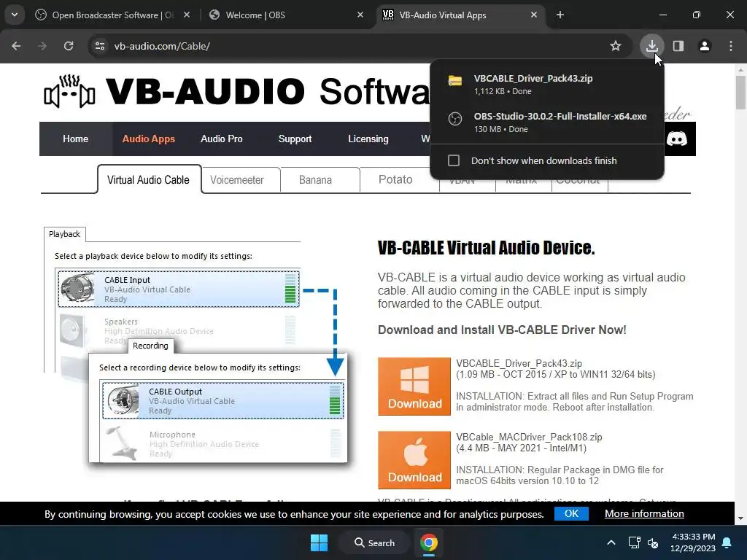Open Chrome's three-dot menu
The height and width of the screenshot is (560, 747).
[731, 46]
